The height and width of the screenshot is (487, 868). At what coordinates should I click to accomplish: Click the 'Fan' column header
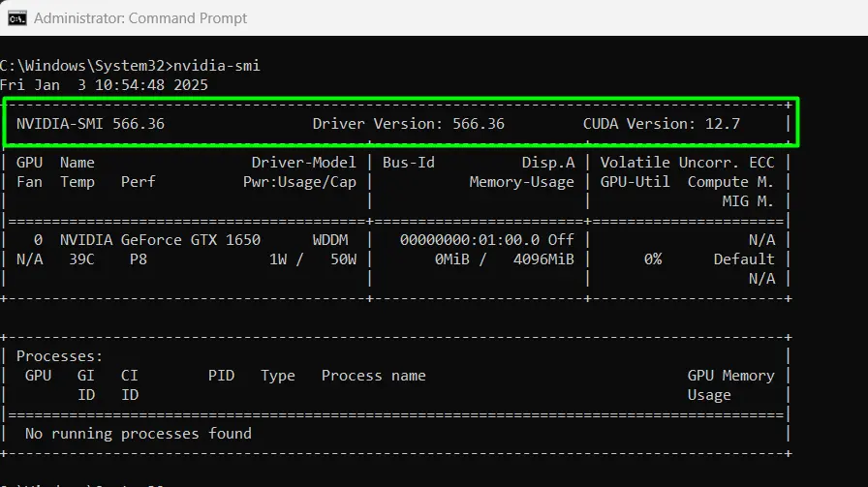coord(29,182)
